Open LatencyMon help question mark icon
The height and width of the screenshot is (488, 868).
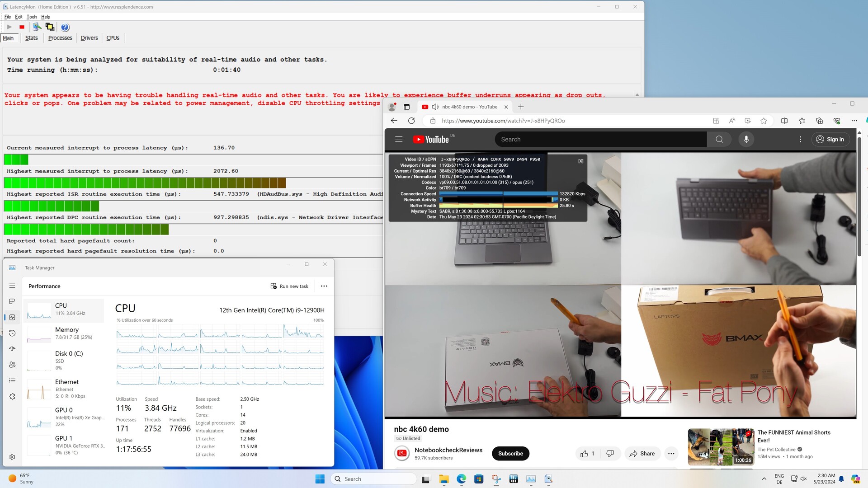click(x=65, y=27)
